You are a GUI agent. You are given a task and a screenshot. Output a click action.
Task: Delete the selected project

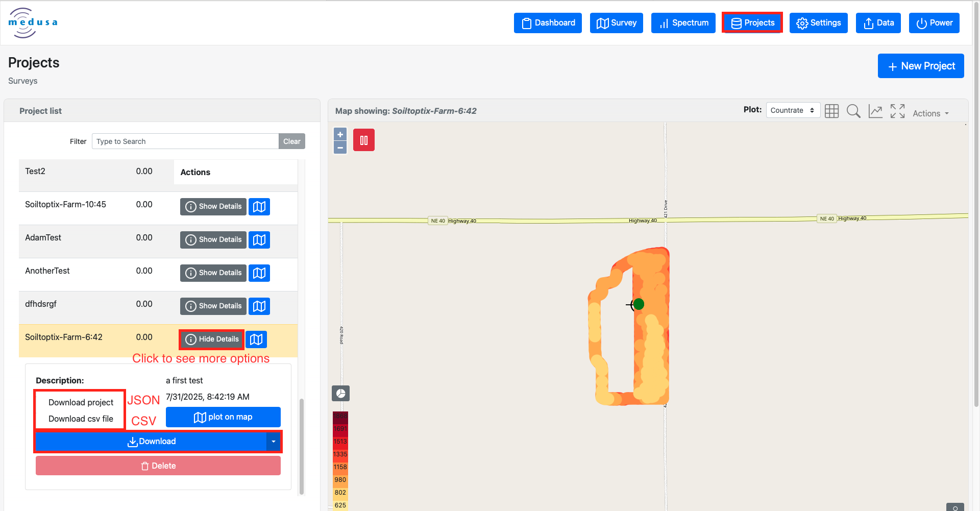[x=158, y=466]
